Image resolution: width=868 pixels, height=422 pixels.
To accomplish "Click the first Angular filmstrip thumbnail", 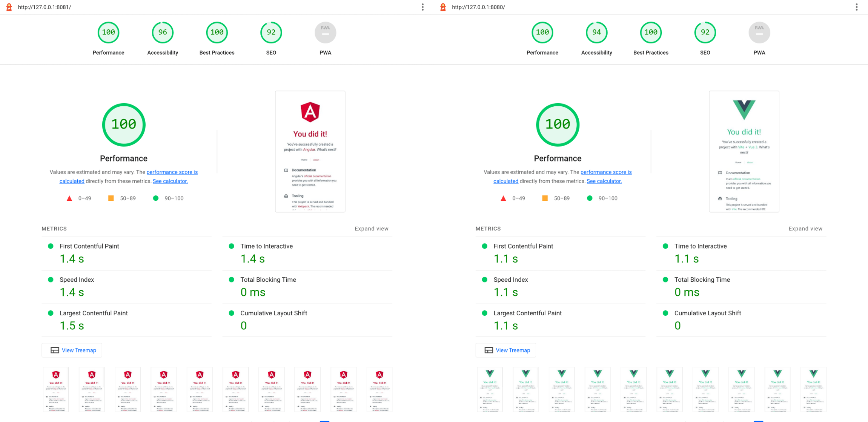I will click(x=56, y=390).
